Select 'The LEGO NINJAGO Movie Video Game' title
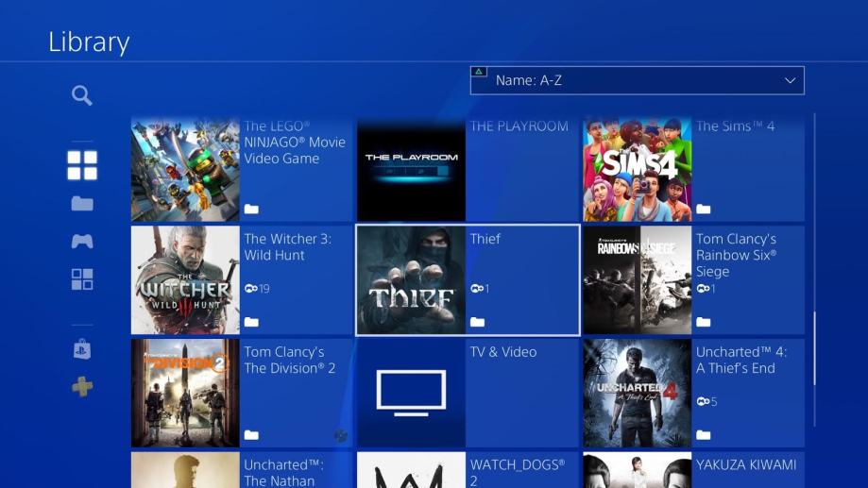This screenshot has height=488, width=868. click(295, 143)
